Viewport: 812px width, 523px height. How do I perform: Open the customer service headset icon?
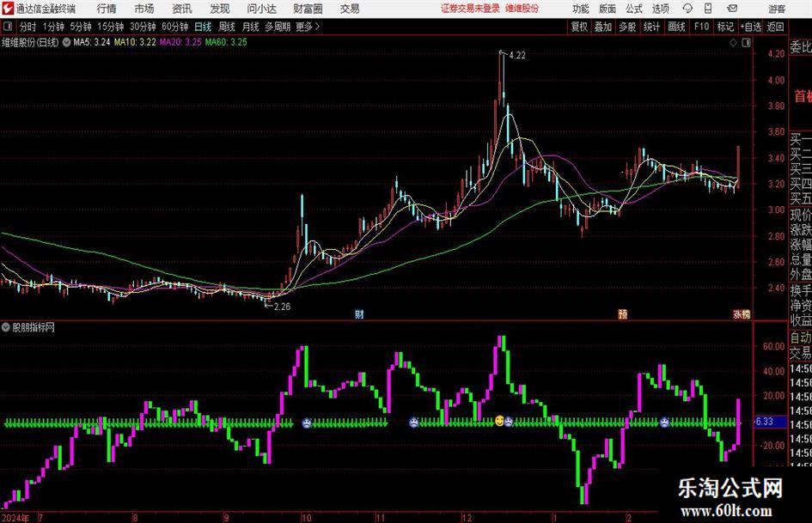click(687, 9)
